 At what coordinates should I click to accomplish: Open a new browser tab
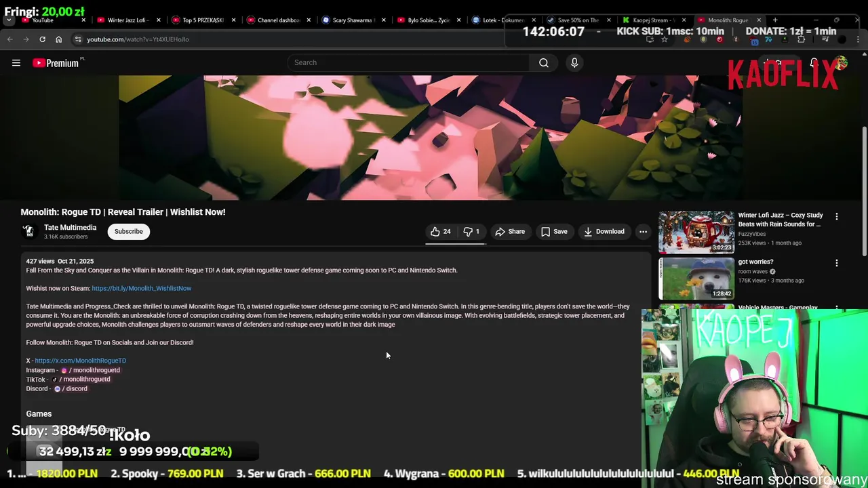[775, 20]
